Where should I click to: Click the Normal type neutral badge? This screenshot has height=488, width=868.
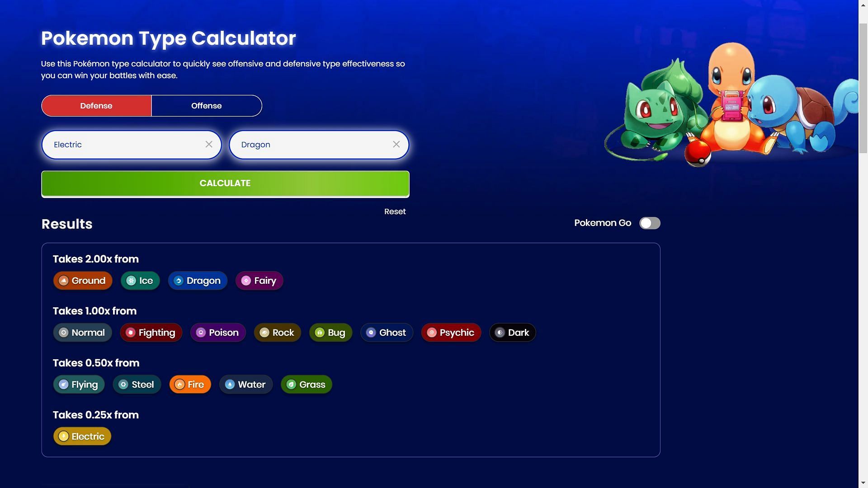click(x=82, y=332)
